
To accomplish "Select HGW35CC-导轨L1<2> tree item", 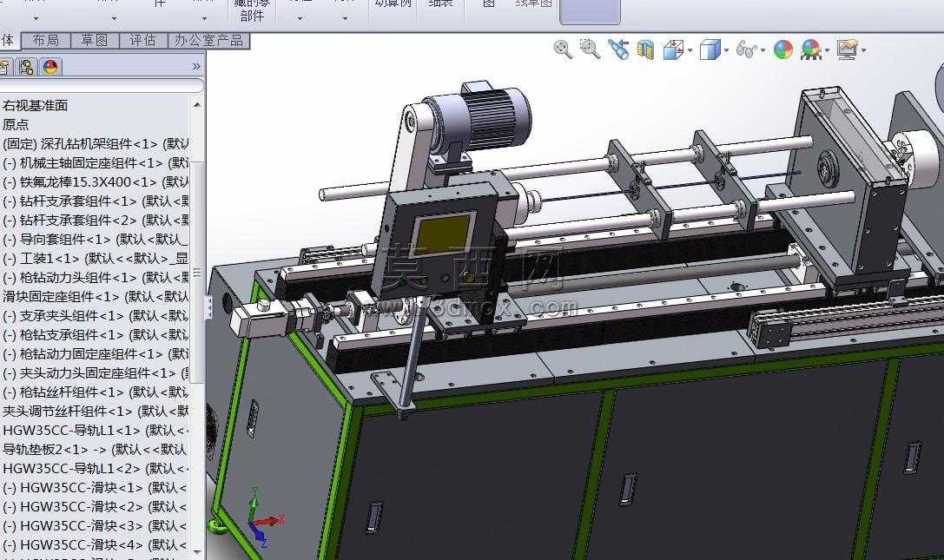I will point(96,469).
